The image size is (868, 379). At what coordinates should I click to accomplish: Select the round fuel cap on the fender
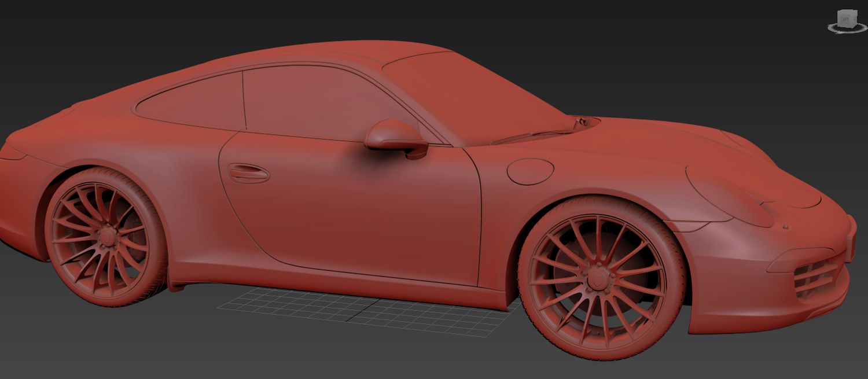coord(530,172)
